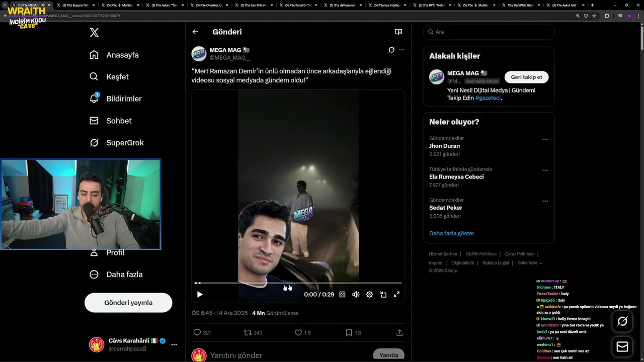
Task: Toggle closed captions on the video
Action: tap(343, 295)
